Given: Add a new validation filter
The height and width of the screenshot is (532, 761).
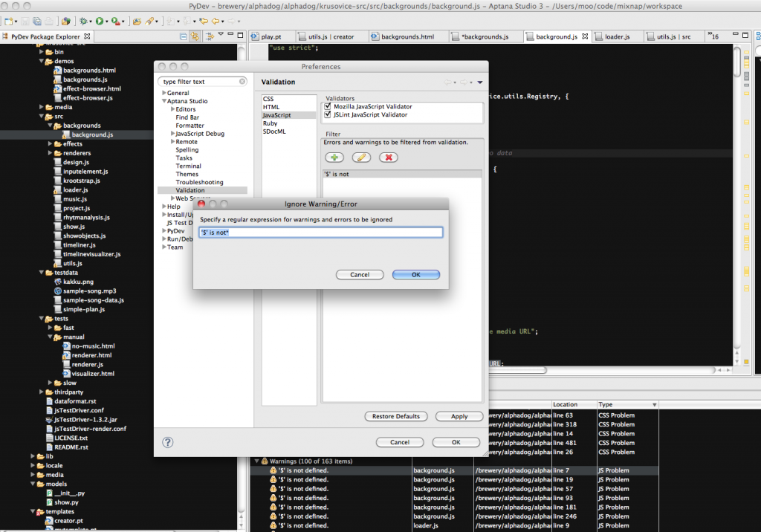Looking at the screenshot, I should click(x=334, y=158).
